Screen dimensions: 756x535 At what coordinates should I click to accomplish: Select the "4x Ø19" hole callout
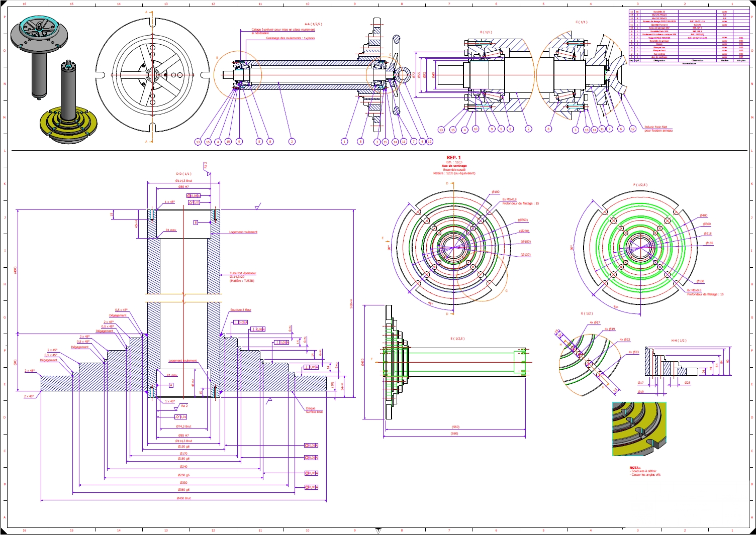pyautogui.click(x=610, y=329)
